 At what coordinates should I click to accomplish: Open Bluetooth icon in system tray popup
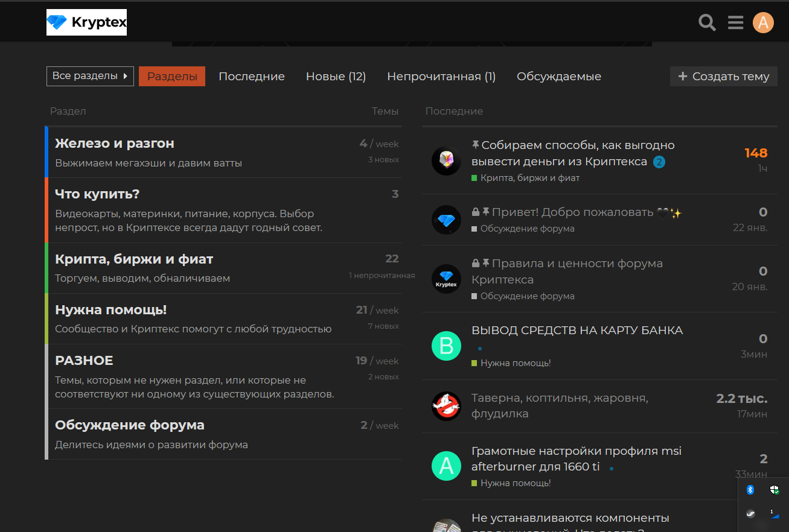750,489
